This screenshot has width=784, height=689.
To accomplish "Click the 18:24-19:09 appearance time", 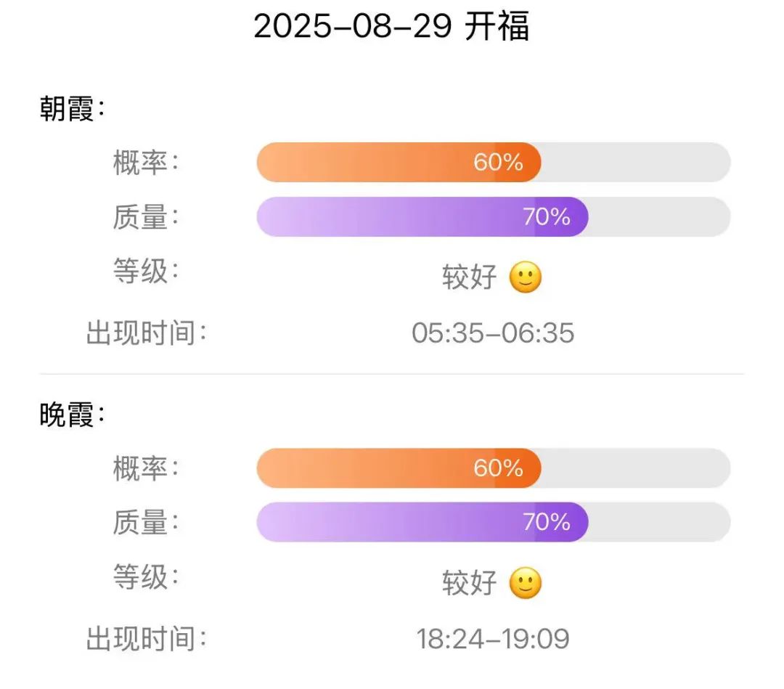I will [x=493, y=639].
